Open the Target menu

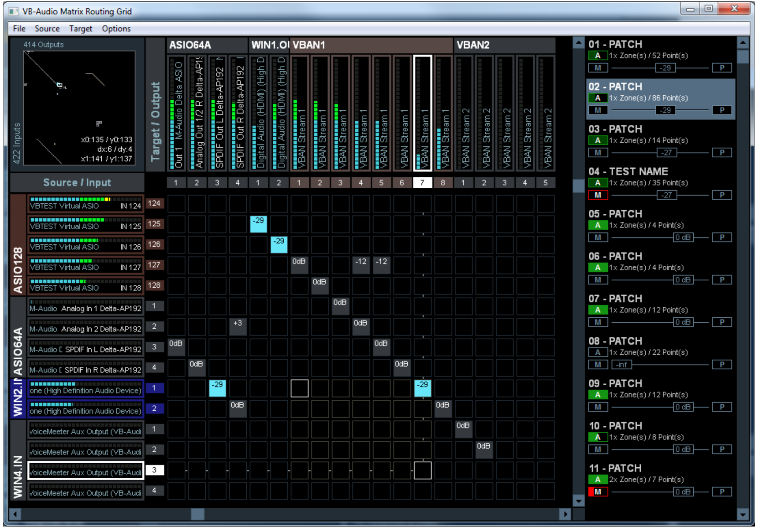point(81,29)
